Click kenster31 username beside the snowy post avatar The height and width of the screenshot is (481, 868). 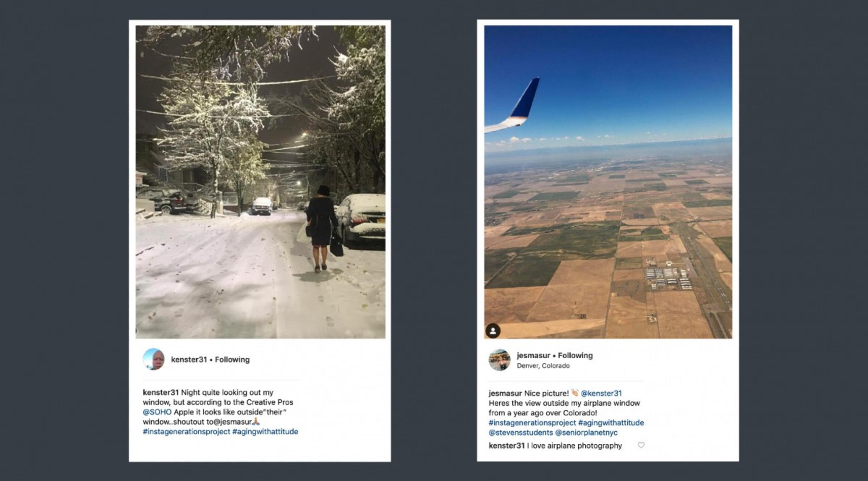point(189,359)
